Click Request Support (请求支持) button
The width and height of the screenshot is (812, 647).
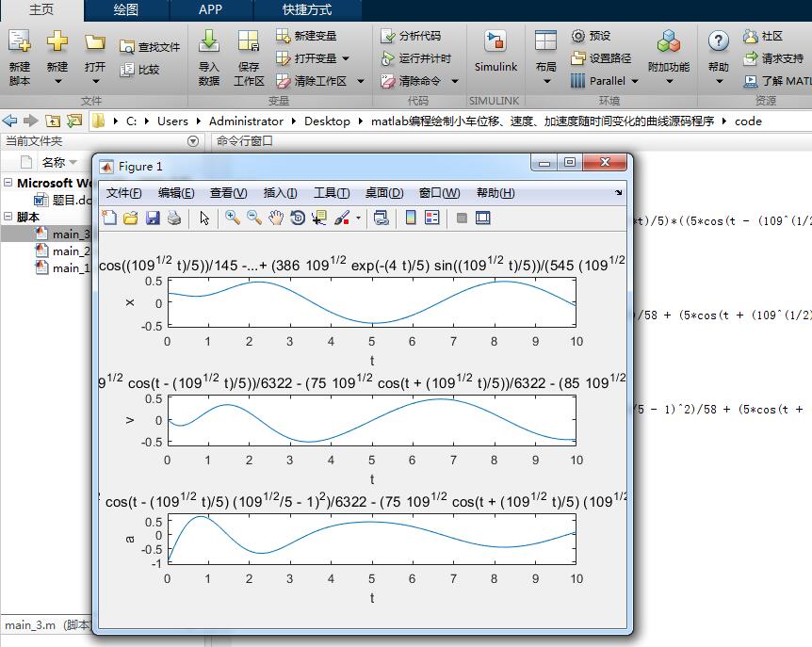pyautogui.click(x=773, y=58)
